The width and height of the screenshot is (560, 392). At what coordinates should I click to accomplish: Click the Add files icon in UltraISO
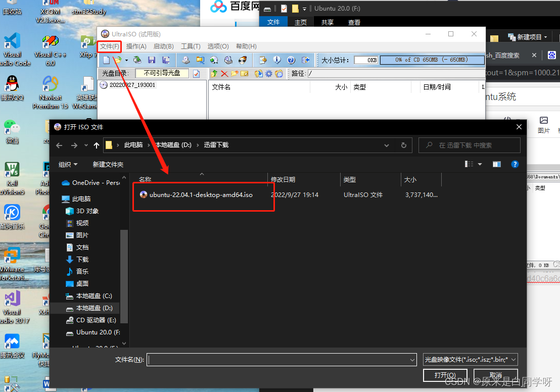[259, 74]
